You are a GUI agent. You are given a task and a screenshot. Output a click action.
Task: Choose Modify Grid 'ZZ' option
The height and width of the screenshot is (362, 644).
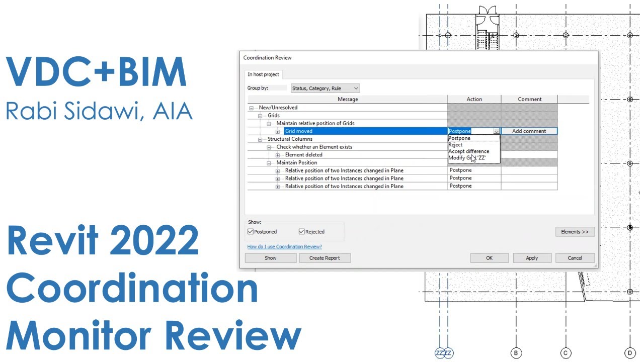(474, 158)
